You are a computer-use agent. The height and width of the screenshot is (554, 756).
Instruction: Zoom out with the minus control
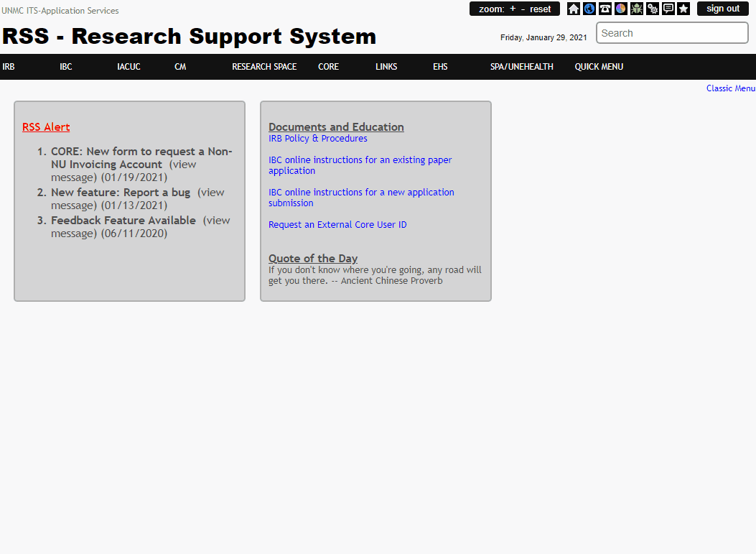pyautogui.click(x=523, y=9)
